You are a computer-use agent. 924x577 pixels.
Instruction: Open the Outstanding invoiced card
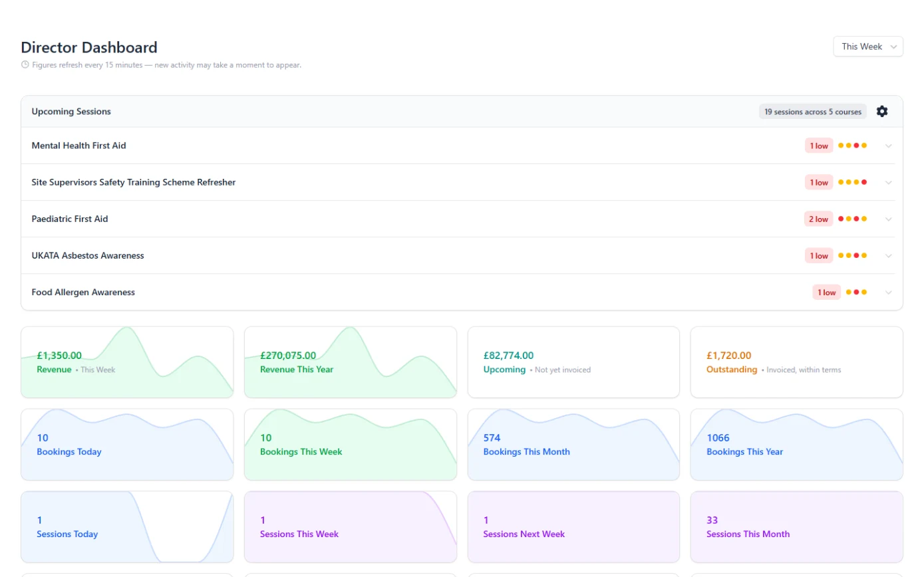pyautogui.click(x=797, y=362)
